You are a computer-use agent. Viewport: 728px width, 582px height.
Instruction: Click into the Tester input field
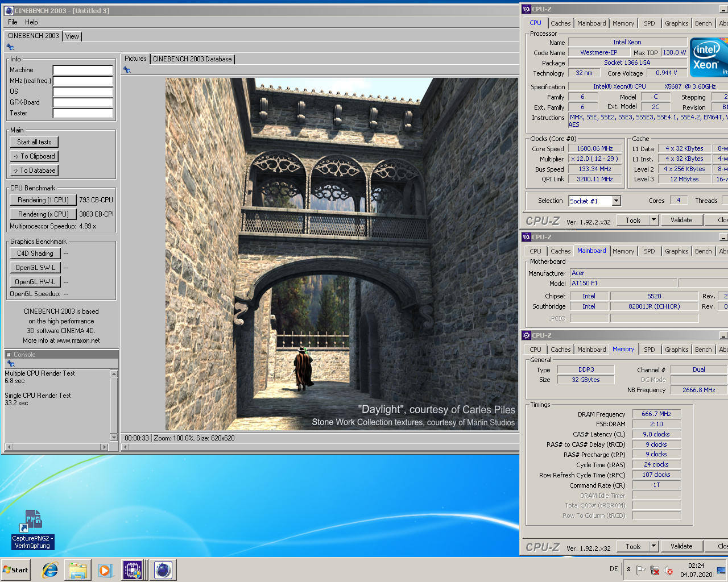pyautogui.click(x=83, y=113)
